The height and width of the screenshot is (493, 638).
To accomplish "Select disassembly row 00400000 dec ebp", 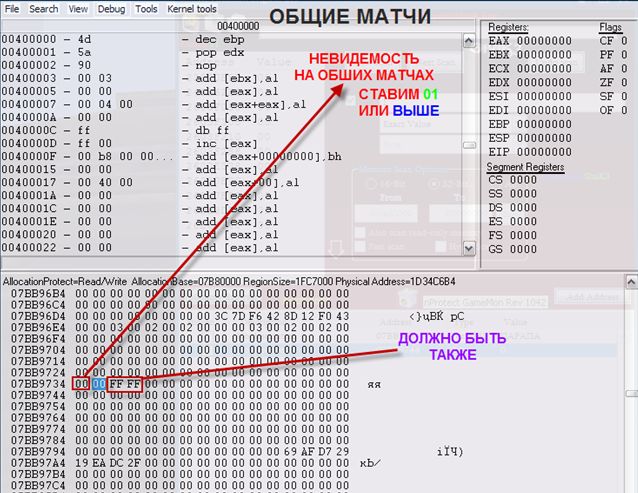I will point(232,39).
